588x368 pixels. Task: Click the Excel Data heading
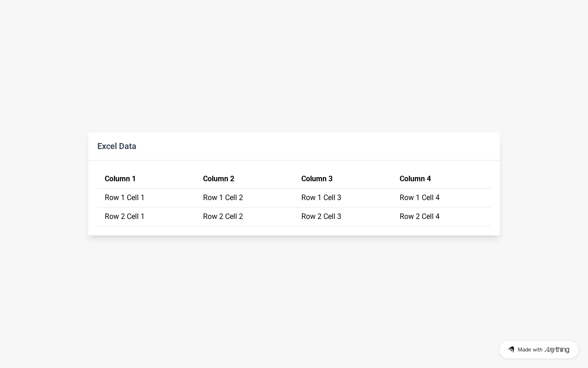point(117,146)
